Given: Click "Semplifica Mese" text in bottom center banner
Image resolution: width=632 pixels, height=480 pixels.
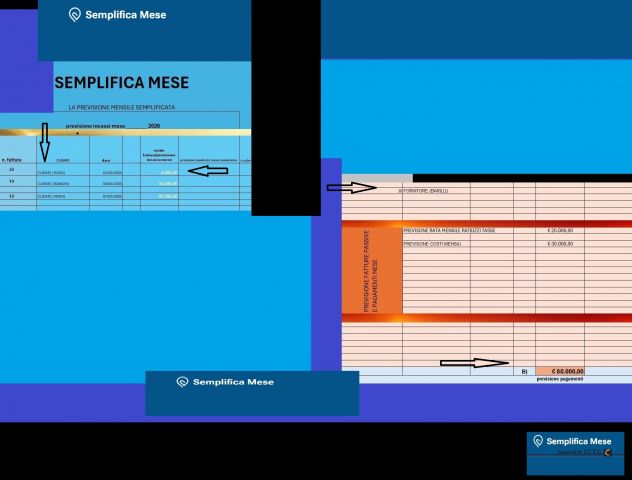Looking at the screenshot, I should pos(233,382).
